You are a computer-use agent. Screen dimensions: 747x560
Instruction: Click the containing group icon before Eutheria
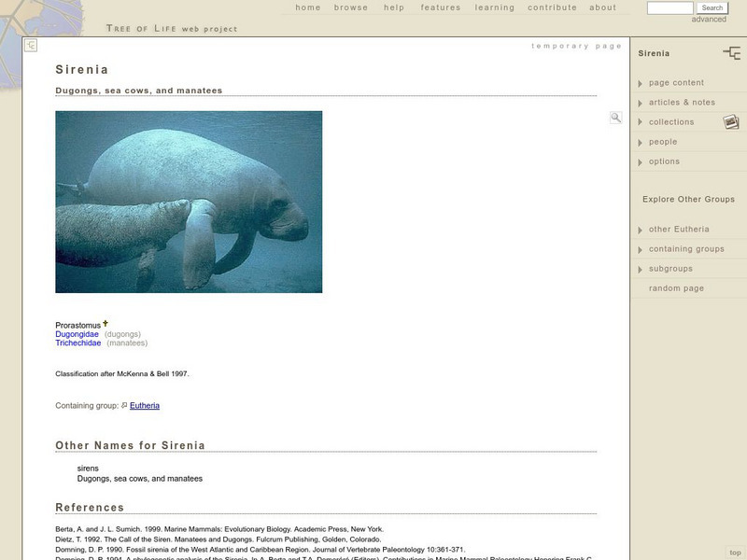click(x=124, y=405)
